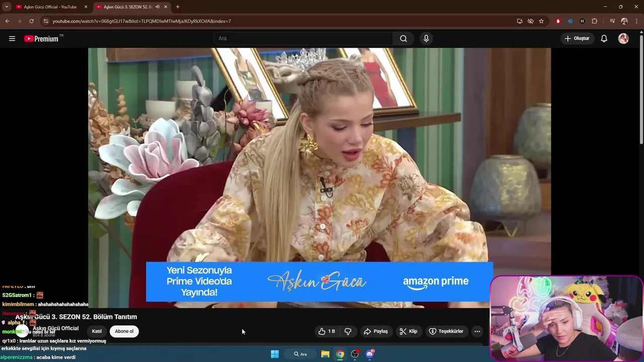
Task: Click the crossed-eye tracking protection icon
Action: point(530,21)
